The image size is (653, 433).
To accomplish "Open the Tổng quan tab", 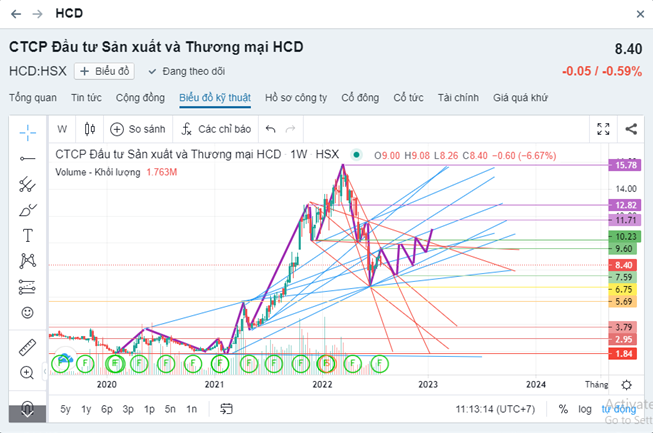I will tap(33, 98).
